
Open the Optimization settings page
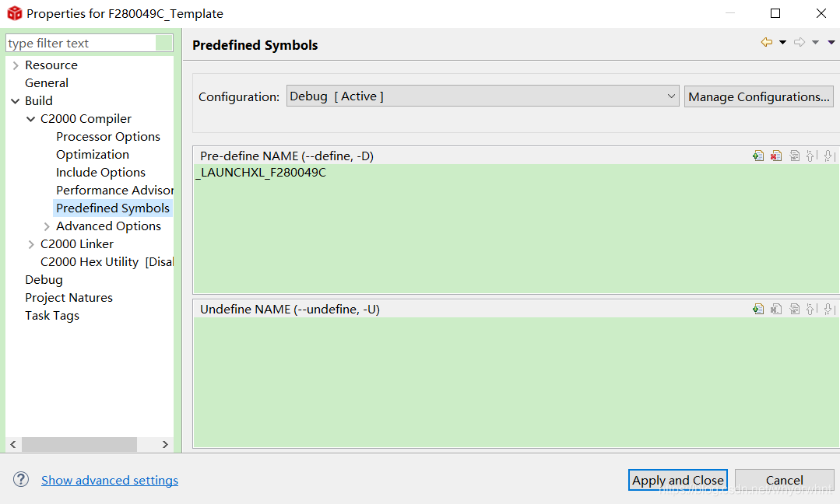click(x=93, y=154)
